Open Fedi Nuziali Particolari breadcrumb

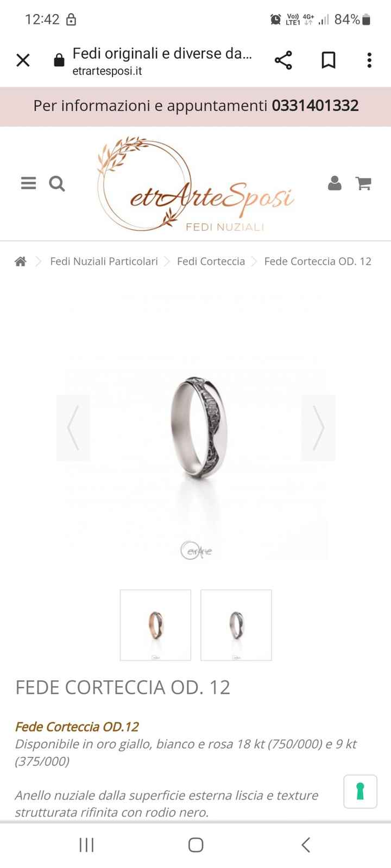point(104,261)
